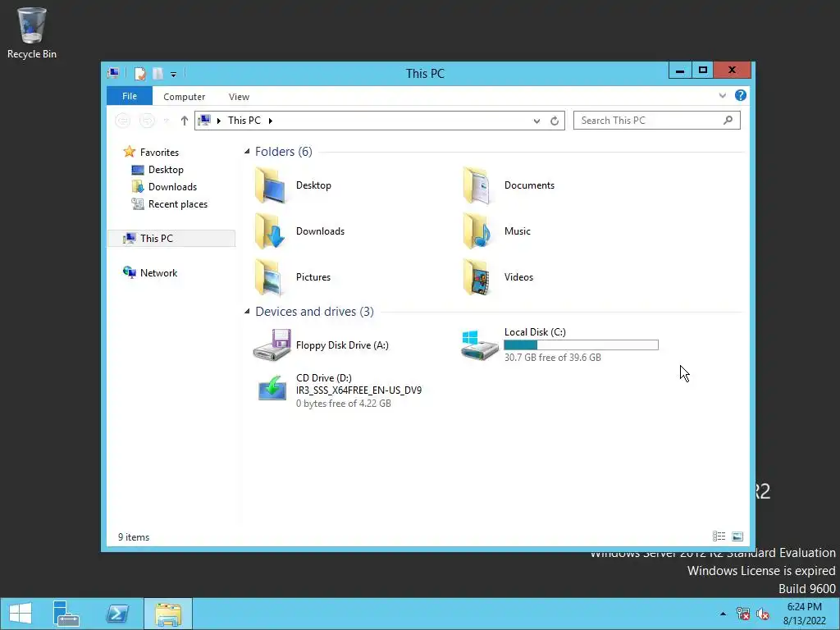
Task: Maximize the This PC window
Action: tap(703, 71)
